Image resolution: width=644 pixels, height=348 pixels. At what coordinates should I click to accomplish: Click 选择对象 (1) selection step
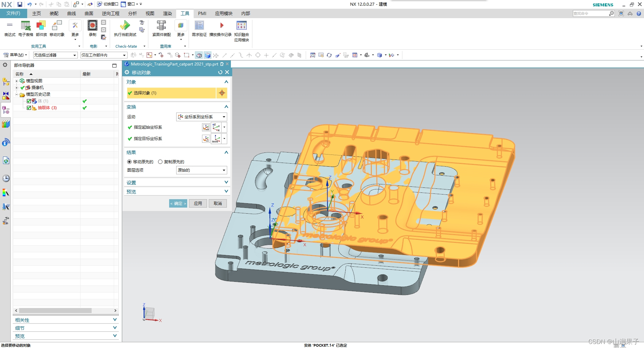click(x=171, y=93)
